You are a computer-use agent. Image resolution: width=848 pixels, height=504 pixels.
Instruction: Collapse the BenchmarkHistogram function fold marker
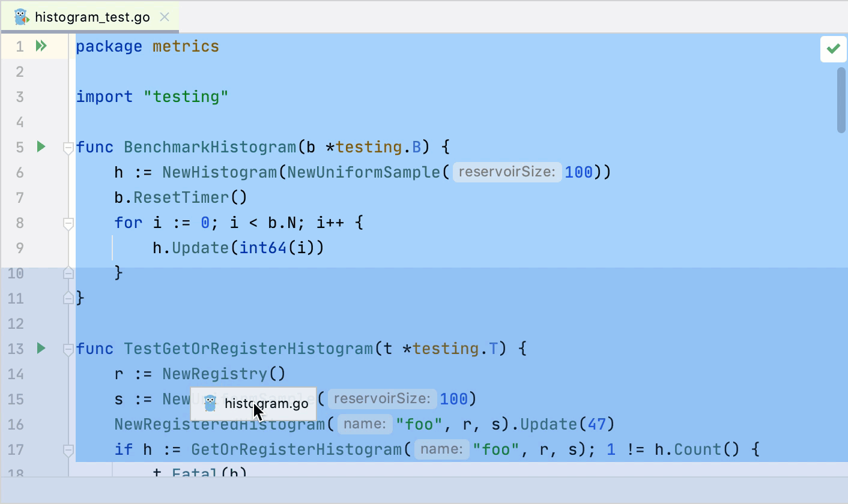(x=68, y=147)
